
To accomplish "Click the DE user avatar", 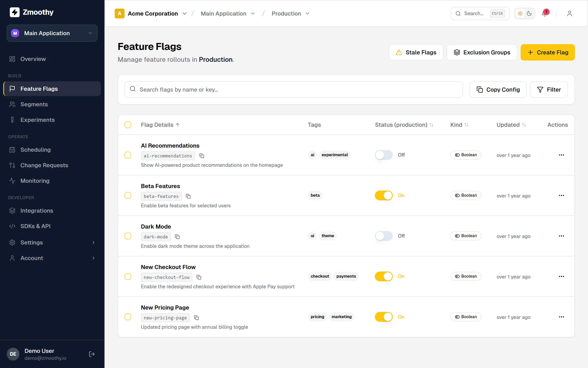I will [x=13, y=354].
